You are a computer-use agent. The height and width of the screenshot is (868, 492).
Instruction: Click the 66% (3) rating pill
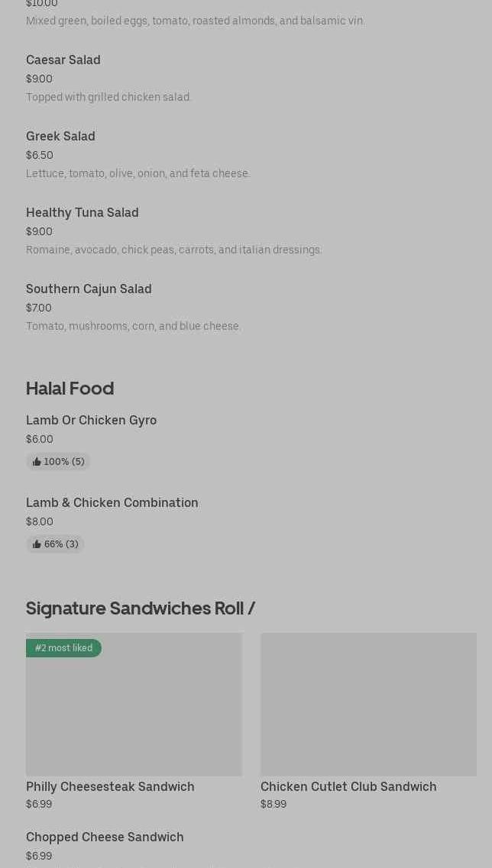56,544
